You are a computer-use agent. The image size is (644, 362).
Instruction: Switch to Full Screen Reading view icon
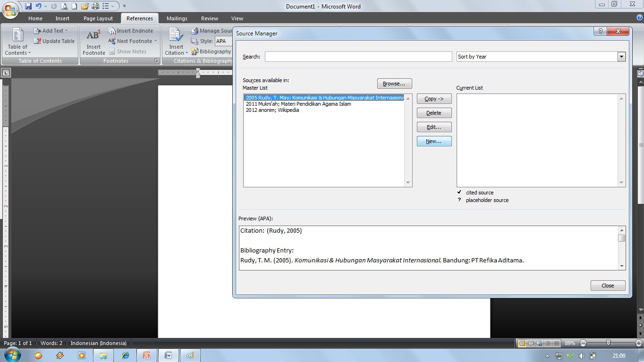point(531,343)
